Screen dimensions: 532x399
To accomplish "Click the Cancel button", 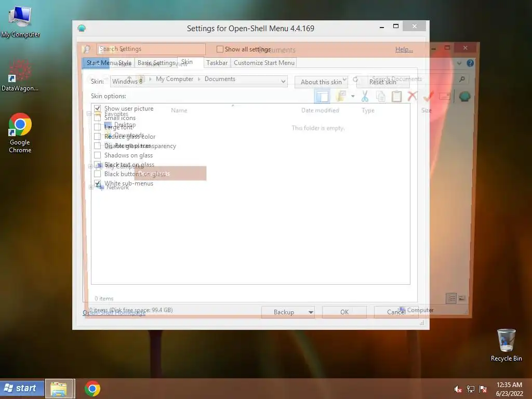I will point(396,312).
